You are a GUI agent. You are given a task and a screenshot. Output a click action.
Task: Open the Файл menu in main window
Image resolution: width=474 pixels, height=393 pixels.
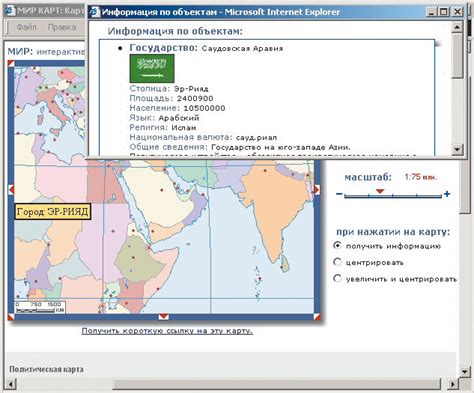tap(26, 27)
